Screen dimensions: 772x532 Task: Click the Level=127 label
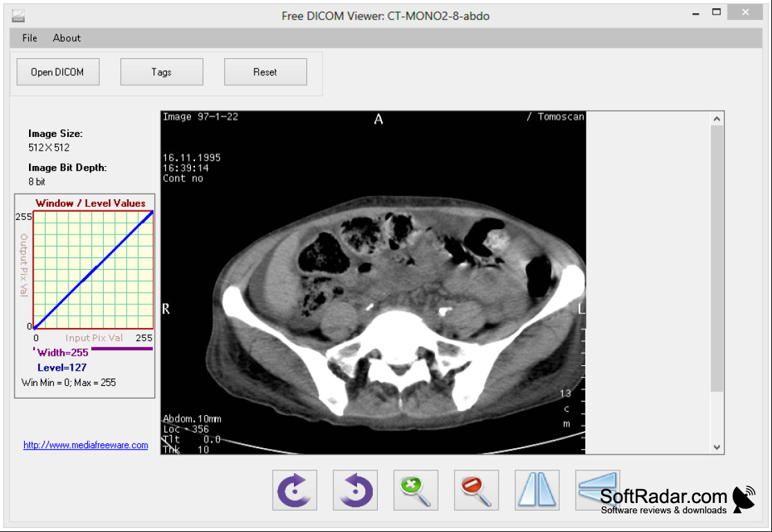pos(62,367)
